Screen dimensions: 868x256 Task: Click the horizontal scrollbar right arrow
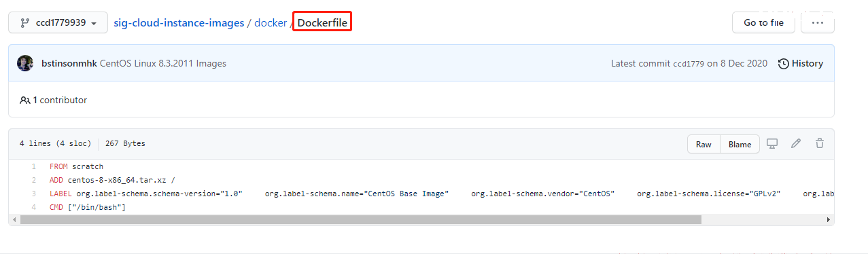click(829, 220)
